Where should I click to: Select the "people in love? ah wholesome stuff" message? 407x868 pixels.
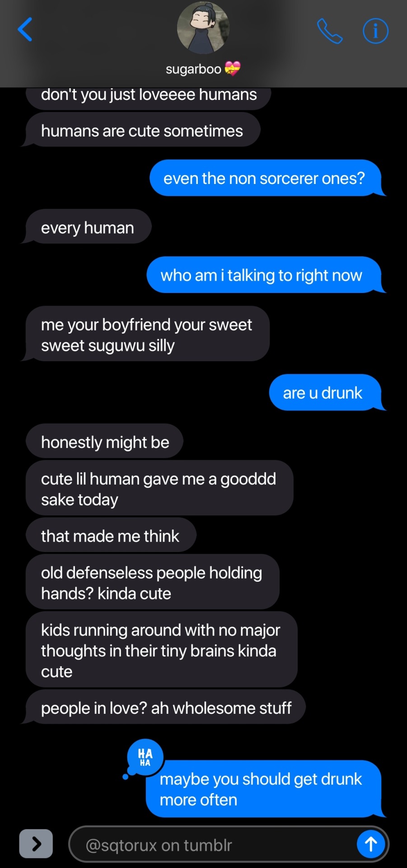pos(165,707)
